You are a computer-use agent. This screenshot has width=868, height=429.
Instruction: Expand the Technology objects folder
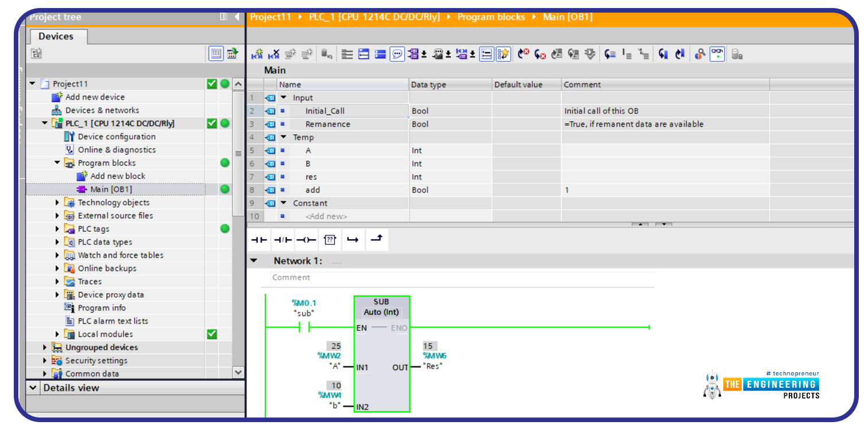57,202
